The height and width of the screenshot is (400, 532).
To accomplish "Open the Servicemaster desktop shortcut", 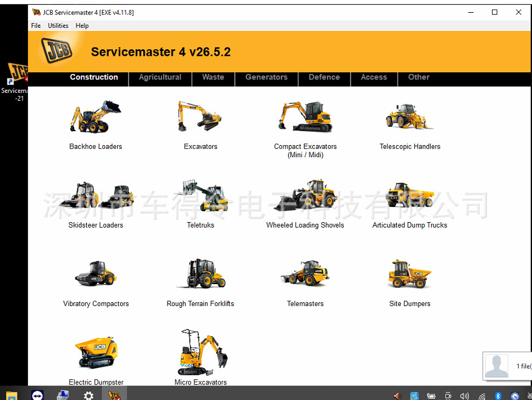I will (14, 81).
